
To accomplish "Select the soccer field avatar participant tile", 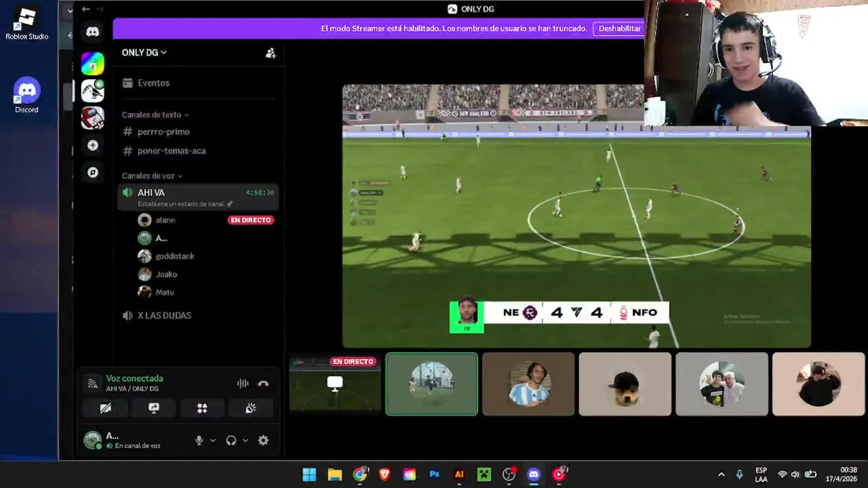I will [432, 384].
